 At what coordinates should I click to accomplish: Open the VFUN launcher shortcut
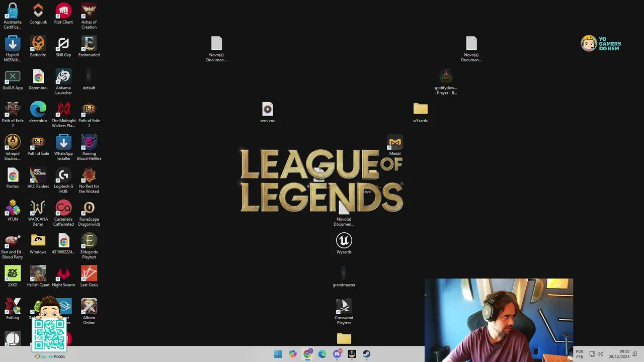13,211
